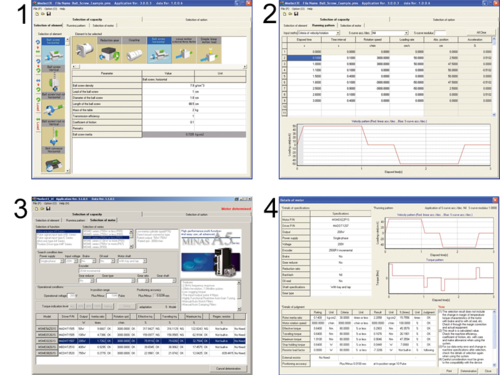This screenshot has height=375, width=500.
Task: Click the Print button in Details of motor window
Action: coord(449,371)
